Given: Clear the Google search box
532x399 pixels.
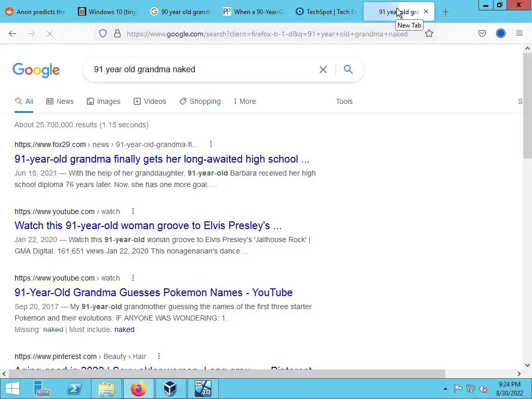Looking at the screenshot, I should [x=323, y=70].
